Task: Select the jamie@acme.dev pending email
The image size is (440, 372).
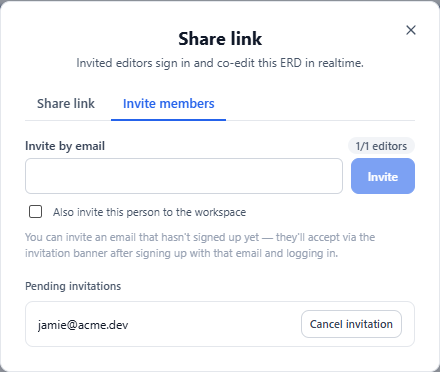Action: tap(83, 325)
